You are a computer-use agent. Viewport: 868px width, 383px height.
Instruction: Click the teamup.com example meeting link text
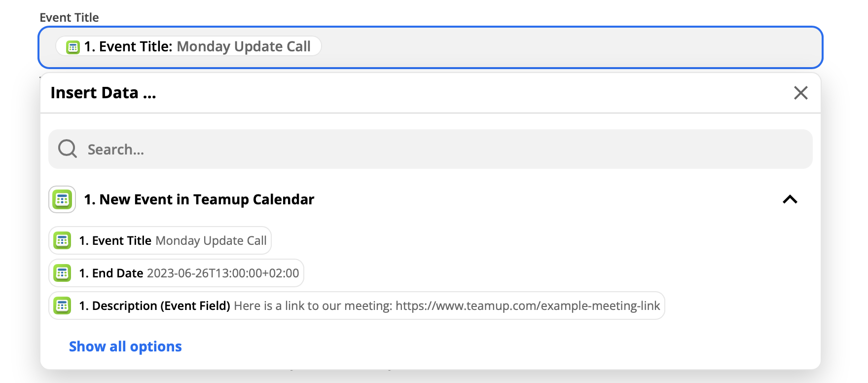coord(528,306)
